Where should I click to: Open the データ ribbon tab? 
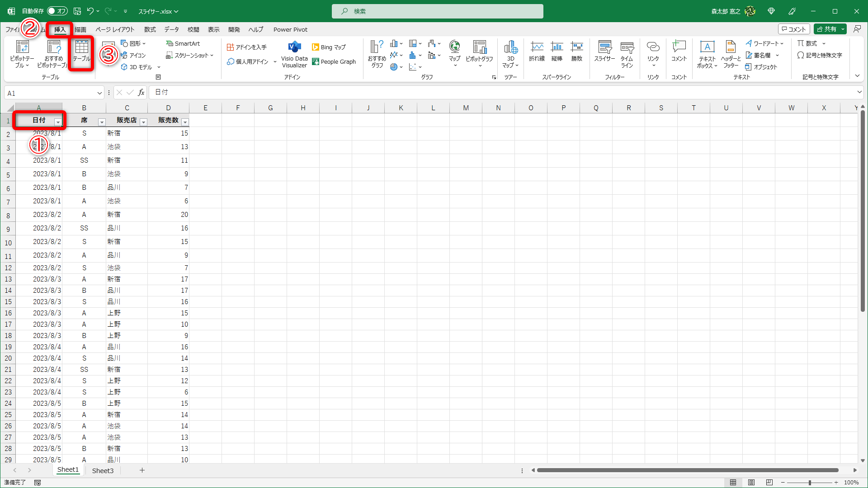click(171, 29)
